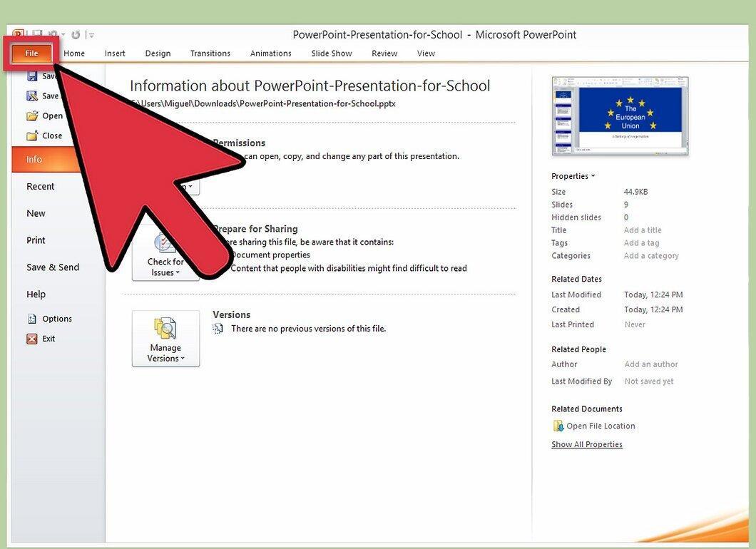Click Show All Properties link
Image resolution: width=756 pixels, height=549 pixels.
tap(587, 444)
